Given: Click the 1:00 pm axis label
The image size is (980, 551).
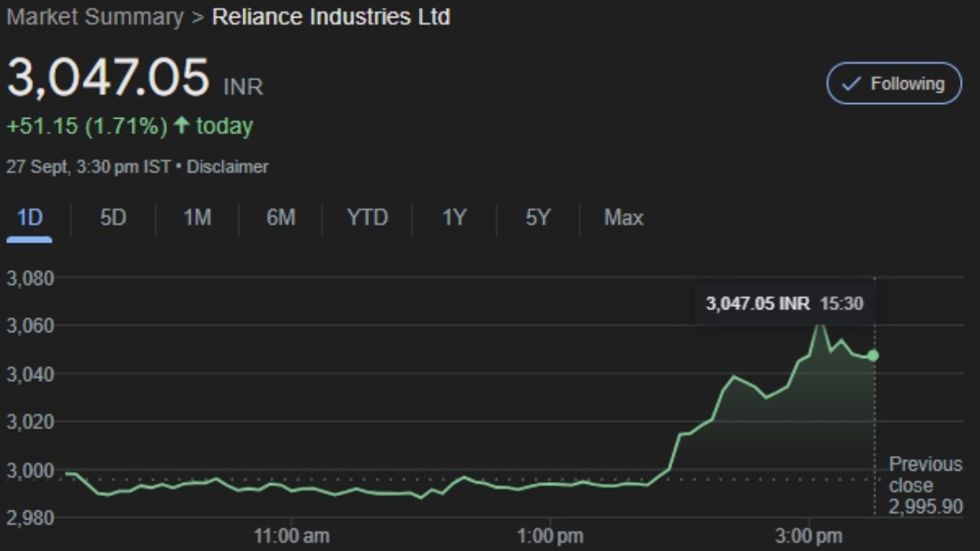Looking at the screenshot, I should tap(550, 536).
